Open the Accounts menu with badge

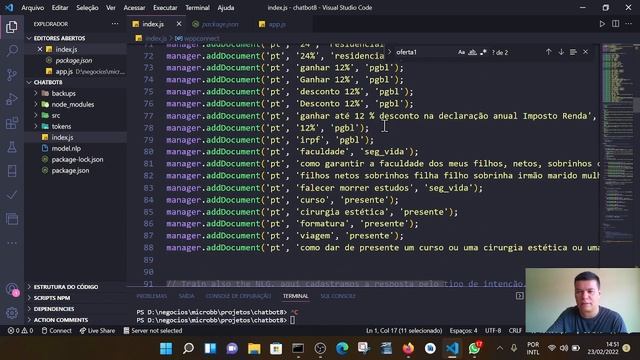click(12, 289)
